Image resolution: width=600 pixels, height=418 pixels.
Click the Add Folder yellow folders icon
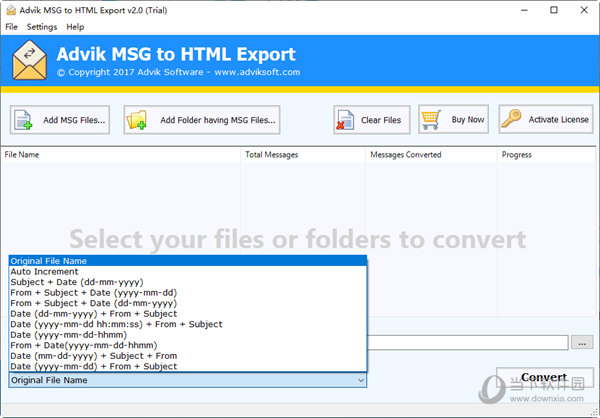tap(137, 120)
